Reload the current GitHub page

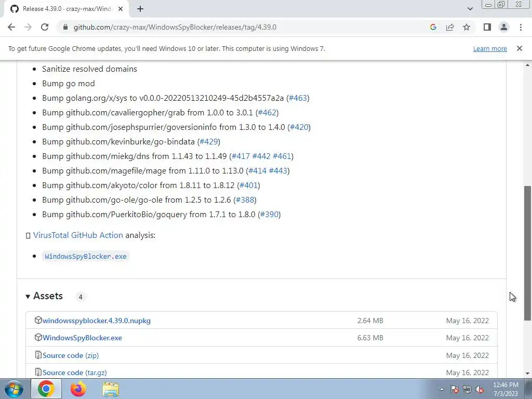45,27
